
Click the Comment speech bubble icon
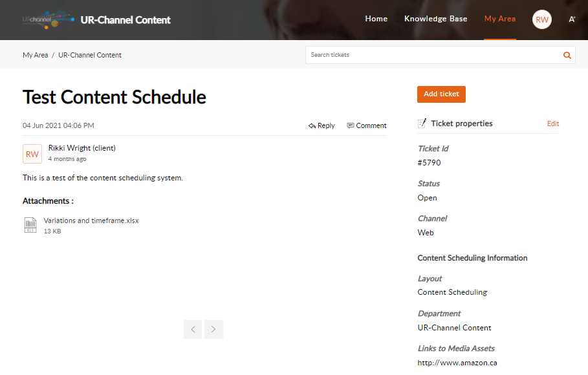click(x=350, y=125)
